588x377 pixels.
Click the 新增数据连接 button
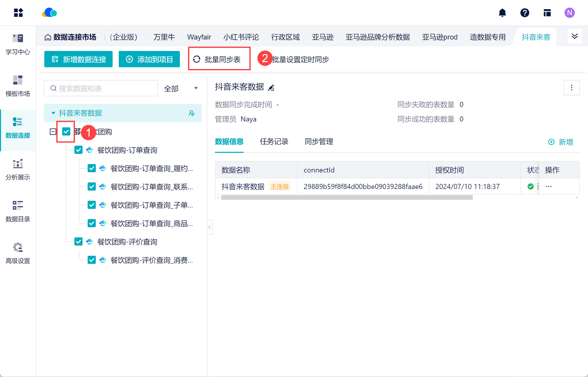tap(78, 59)
